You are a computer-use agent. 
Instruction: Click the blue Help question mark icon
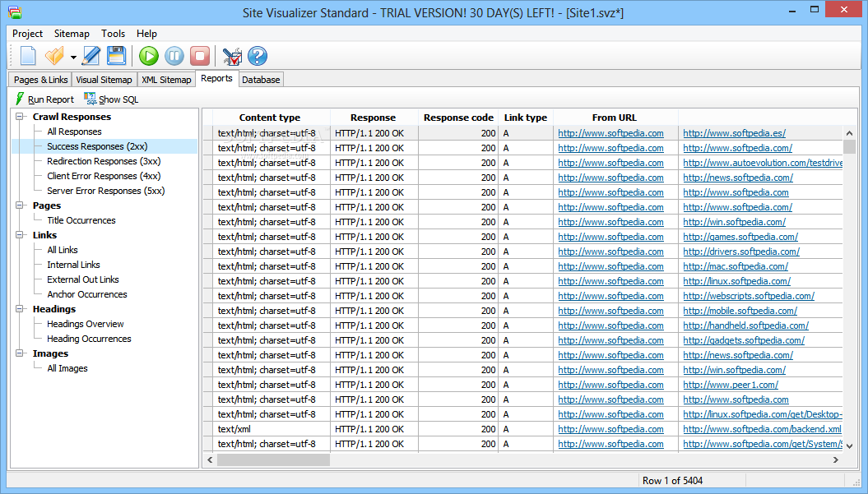(258, 56)
